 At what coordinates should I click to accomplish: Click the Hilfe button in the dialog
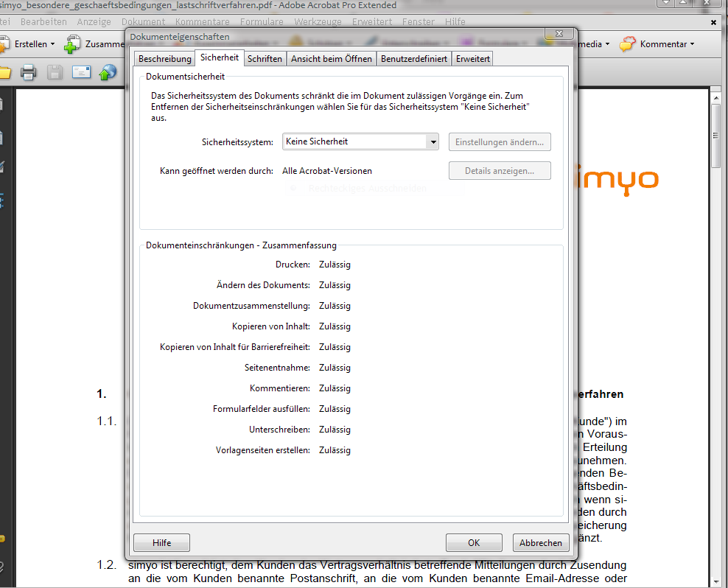[161, 542]
